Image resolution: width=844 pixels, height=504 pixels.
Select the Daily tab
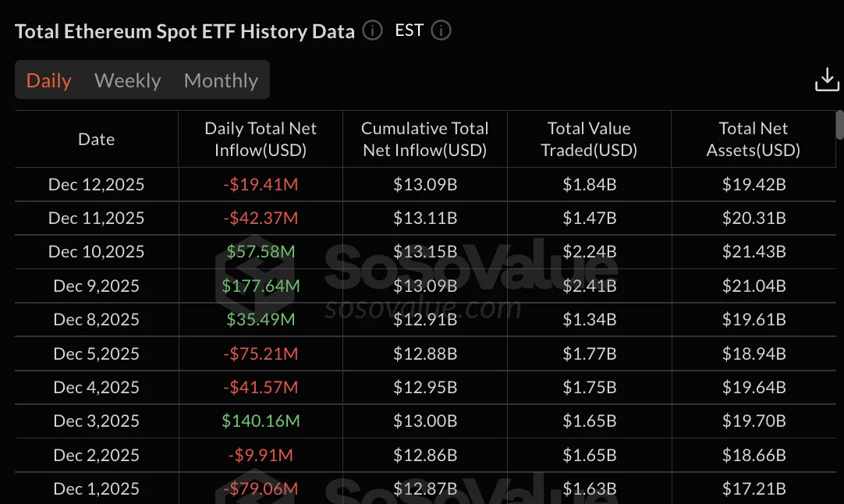click(x=48, y=80)
